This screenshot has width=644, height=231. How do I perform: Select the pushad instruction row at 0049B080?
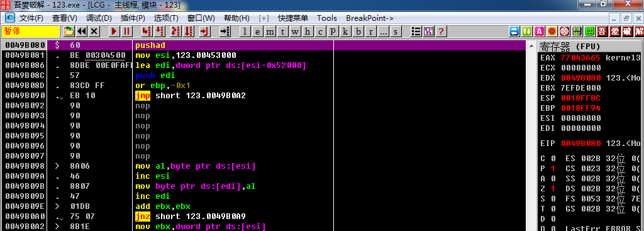263,45
